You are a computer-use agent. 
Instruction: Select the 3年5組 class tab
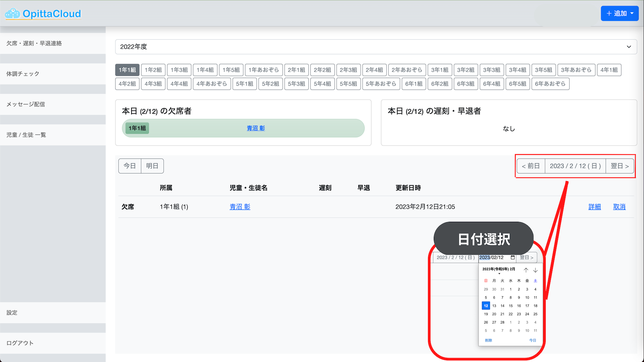coord(543,70)
